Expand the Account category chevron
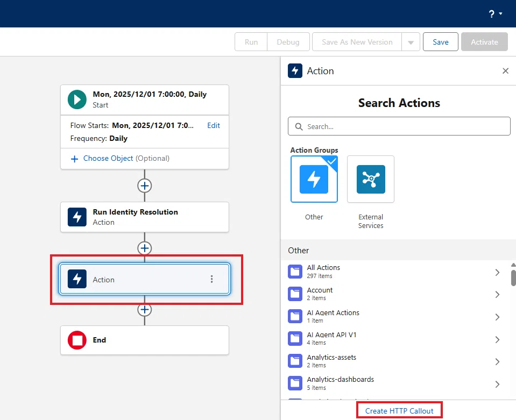Screen dimensions: 516x420 click(x=497, y=294)
